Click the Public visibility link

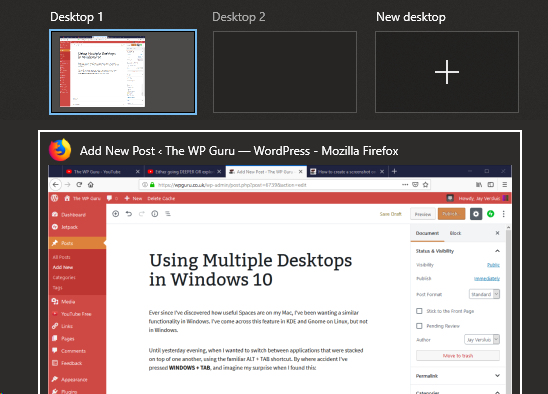click(x=493, y=265)
